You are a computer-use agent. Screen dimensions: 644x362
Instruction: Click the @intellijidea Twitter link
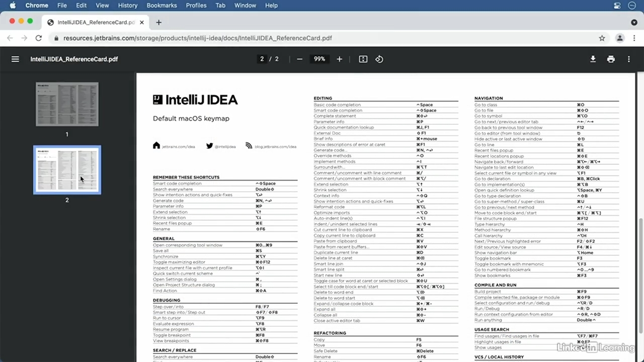(x=221, y=146)
